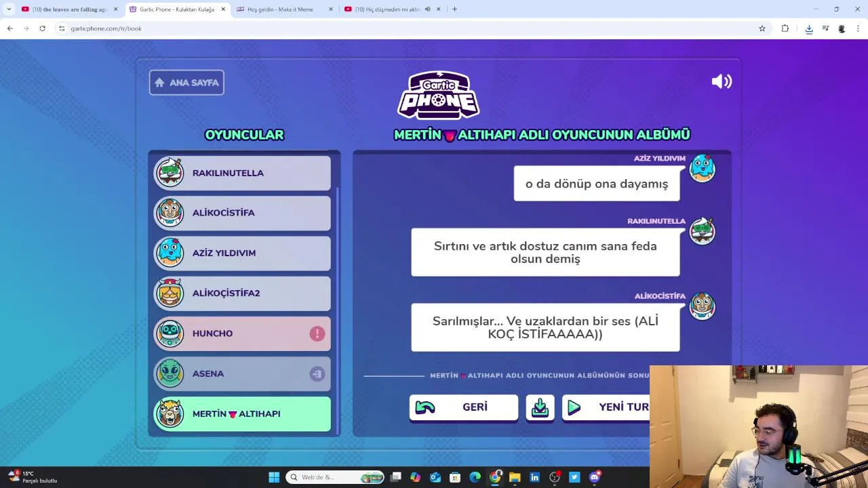Viewport: 868px width, 488px height.
Task: Click the browser back arrow
Action: tap(9, 28)
